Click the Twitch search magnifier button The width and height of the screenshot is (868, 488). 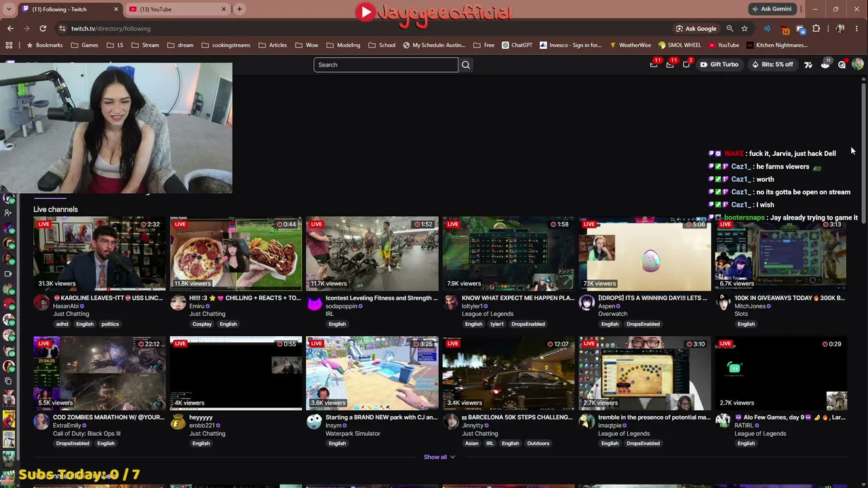466,65
